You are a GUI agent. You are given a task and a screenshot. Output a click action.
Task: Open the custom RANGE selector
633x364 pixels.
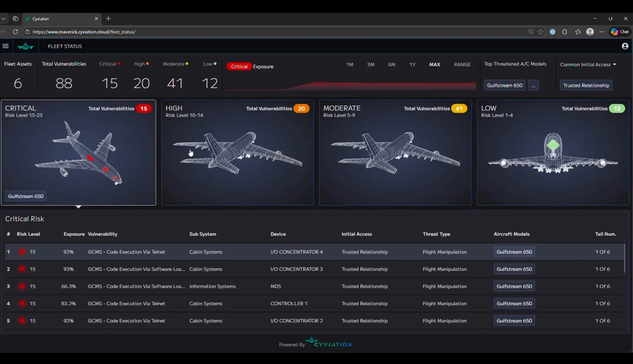(462, 64)
